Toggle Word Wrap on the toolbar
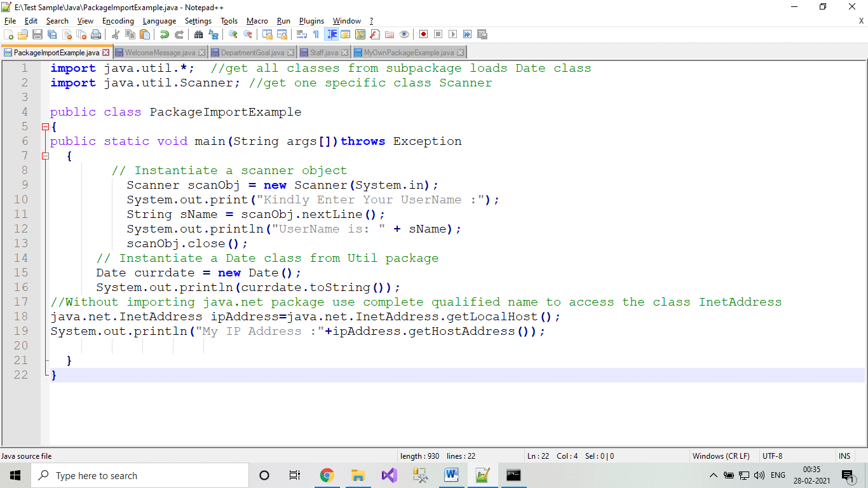 click(301, 34)
